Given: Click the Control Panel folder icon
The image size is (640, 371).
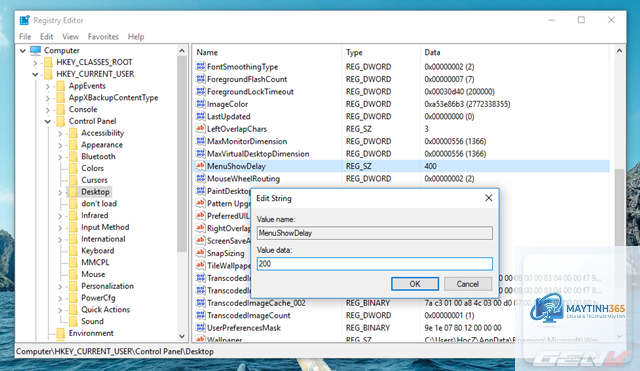Looking at the screenshot, I should pyautogui.click(x=60, y=121).
